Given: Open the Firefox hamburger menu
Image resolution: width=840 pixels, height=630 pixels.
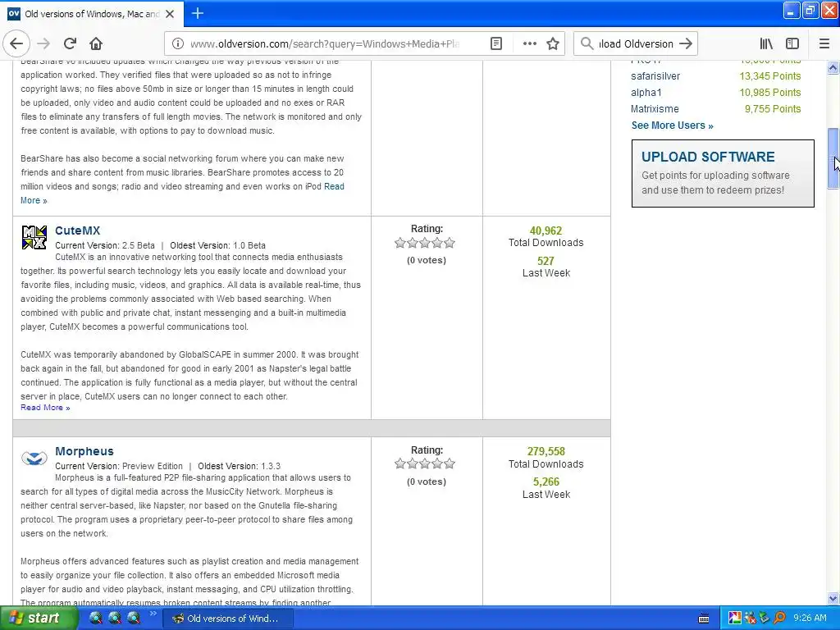Looking at the screenshot, I should (824, 43).
